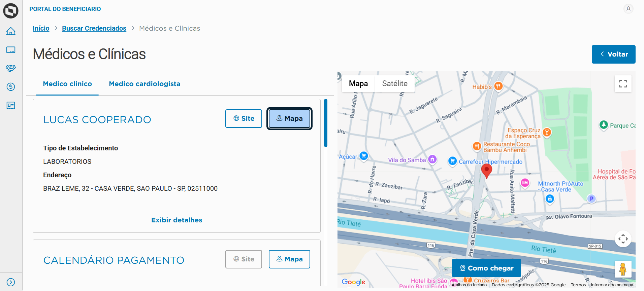Viewport: 644px width, 291px height.
Task: Click the Como chegar button
Action: [x=486, y=268]
